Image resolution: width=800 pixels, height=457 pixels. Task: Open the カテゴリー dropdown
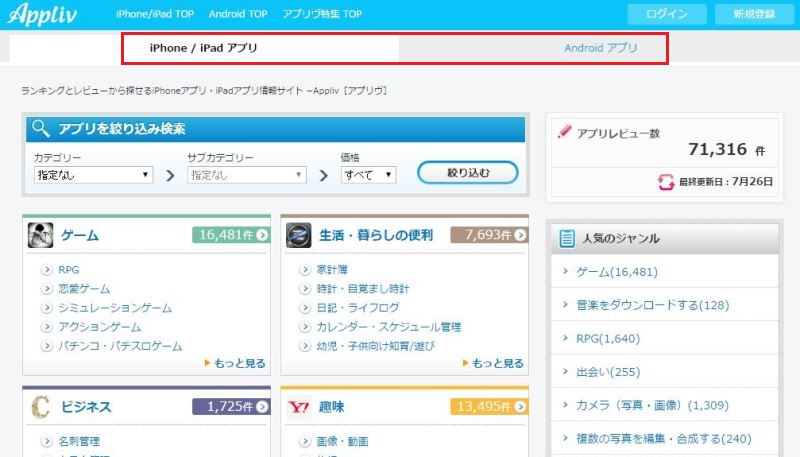coord(93,174)
